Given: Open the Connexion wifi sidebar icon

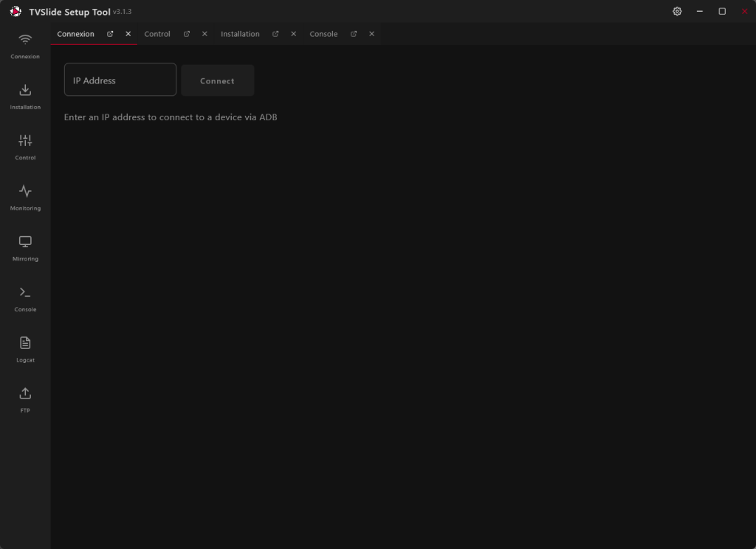Looking at the screenshot, I should pos(25,40).
